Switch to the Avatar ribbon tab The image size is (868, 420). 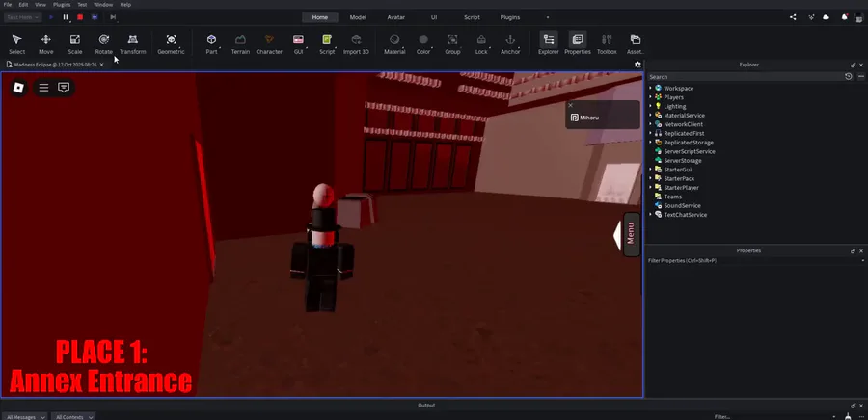395,17
